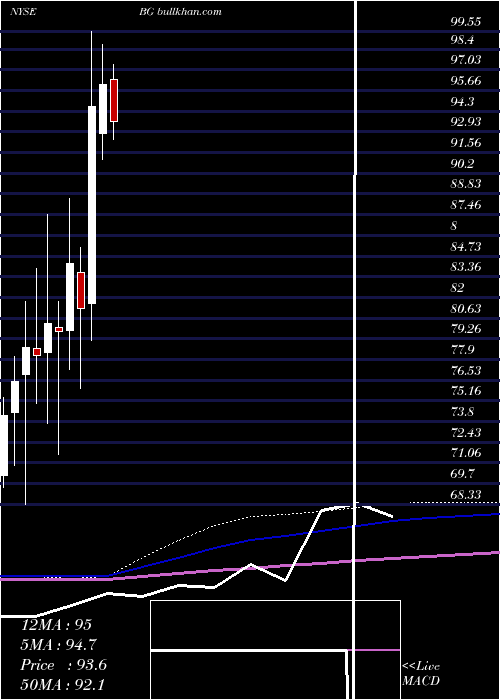500x700 pixels.
Task: Select the 84.73 price axis label
Action: click(x=466, y=246)
